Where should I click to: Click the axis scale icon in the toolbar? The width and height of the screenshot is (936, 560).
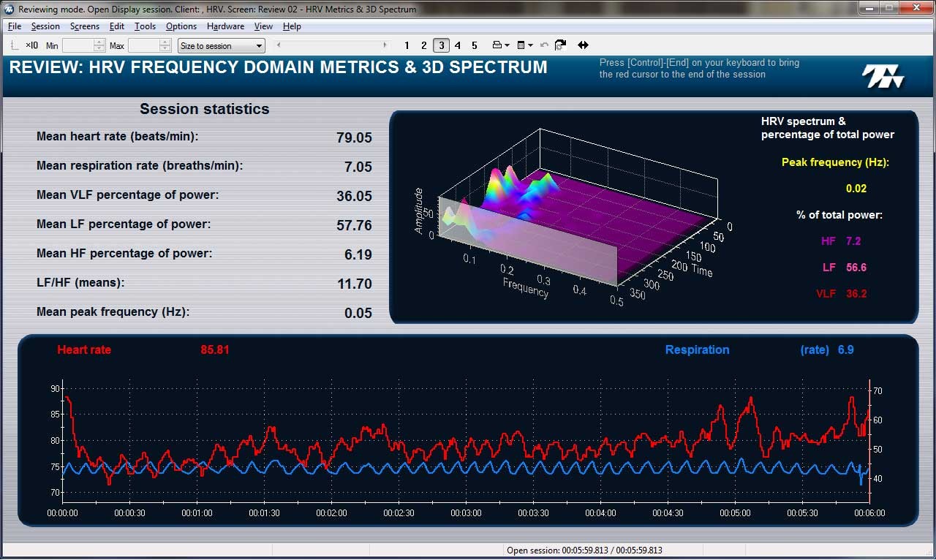(15, 45)
